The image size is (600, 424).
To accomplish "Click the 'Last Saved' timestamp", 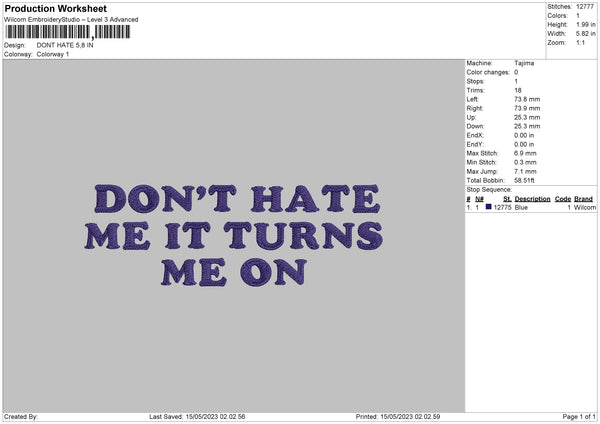I will coord(197,416).
